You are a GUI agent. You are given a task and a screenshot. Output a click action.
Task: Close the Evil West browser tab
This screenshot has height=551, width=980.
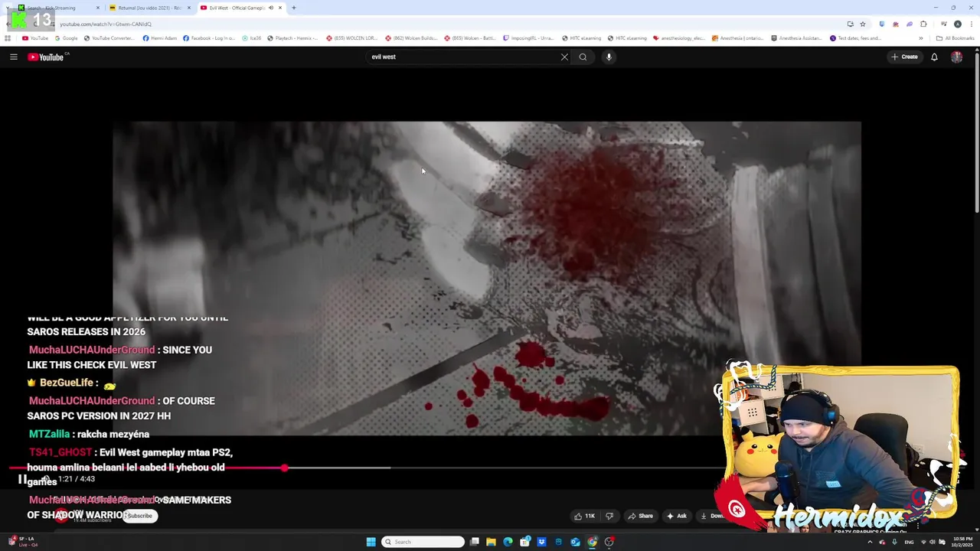coord(280,8)
